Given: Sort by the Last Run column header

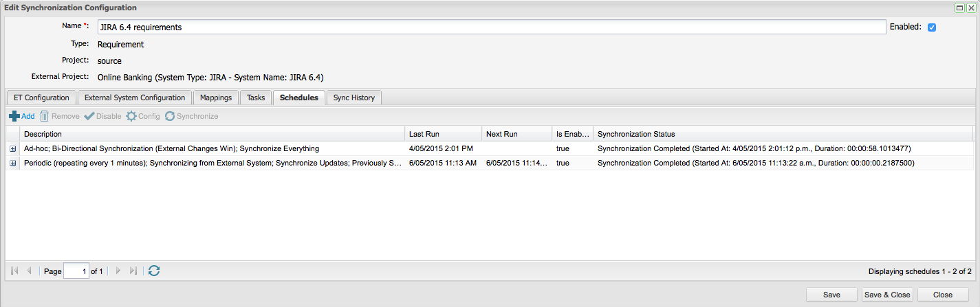Looking at the screenshot, I should pyautogui.click(x=442, y=134).
